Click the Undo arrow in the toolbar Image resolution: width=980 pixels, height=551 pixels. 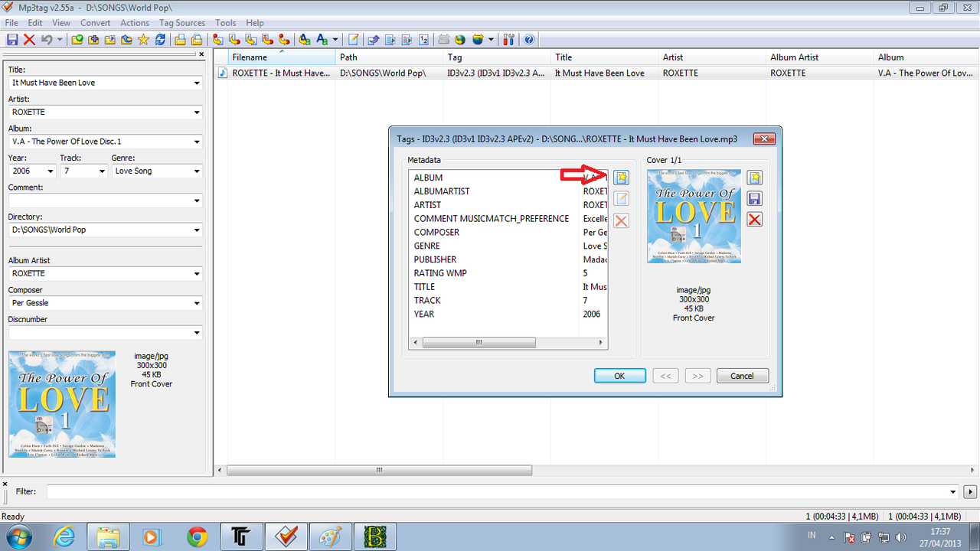point(47,39)
